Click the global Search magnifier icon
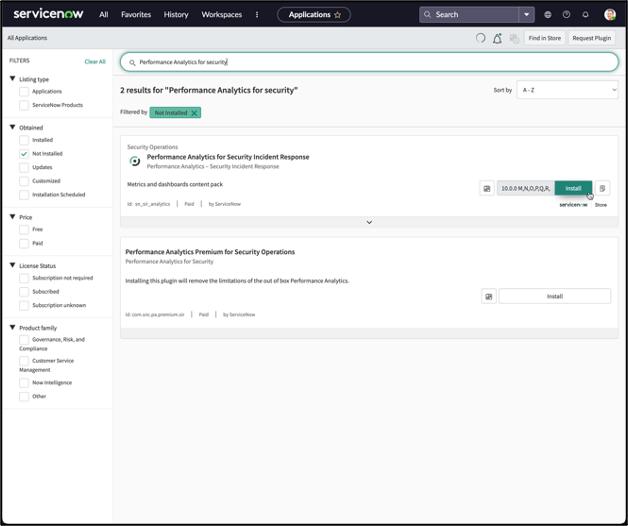The width and height of the screenshot is (628, 526). pyautogui.click(x=427, y=14)
